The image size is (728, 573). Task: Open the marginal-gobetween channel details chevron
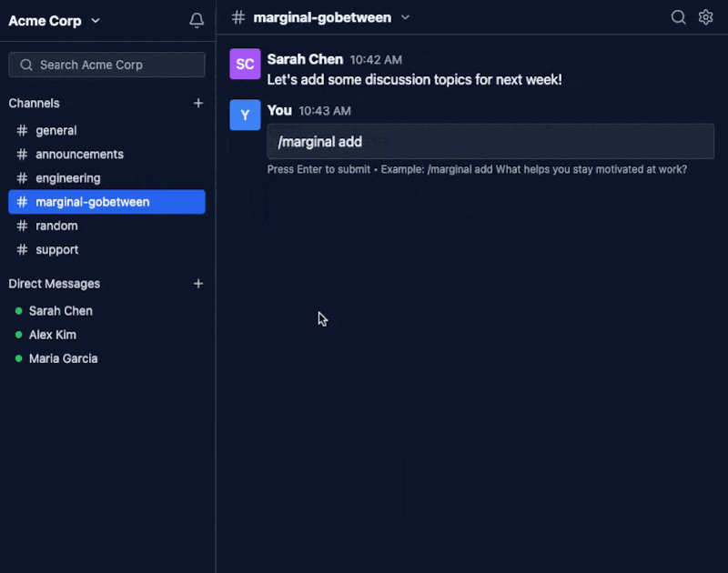pyautogui.click(x=405, y=17)
